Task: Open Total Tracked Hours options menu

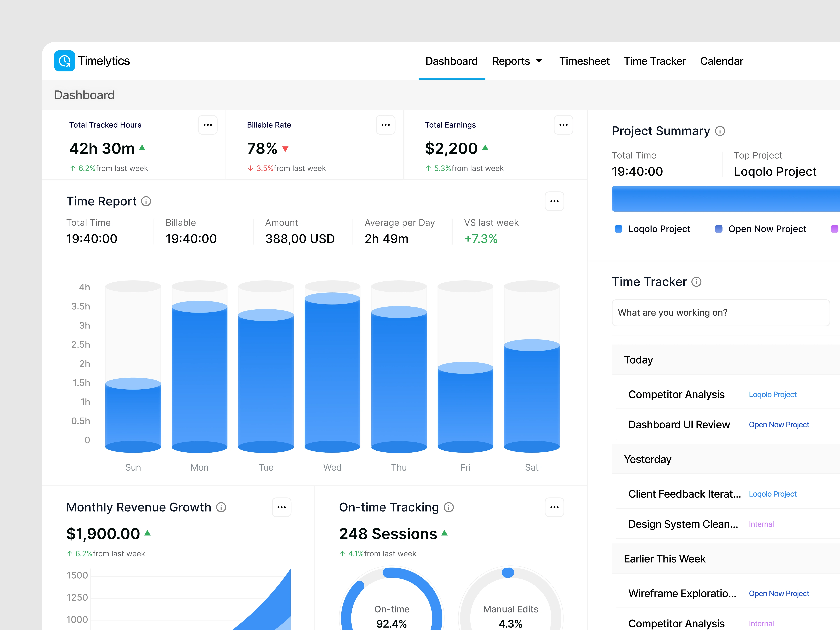Action: (208, 125)
